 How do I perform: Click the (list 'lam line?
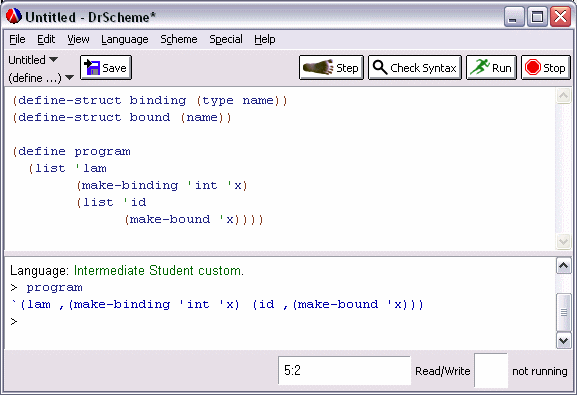68,168
